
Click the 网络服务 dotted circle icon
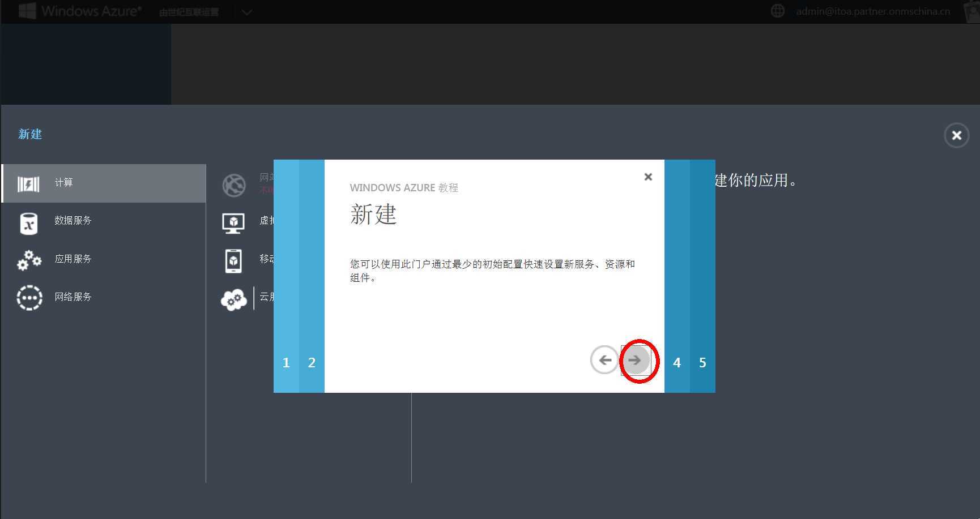(x=29, y=298)
